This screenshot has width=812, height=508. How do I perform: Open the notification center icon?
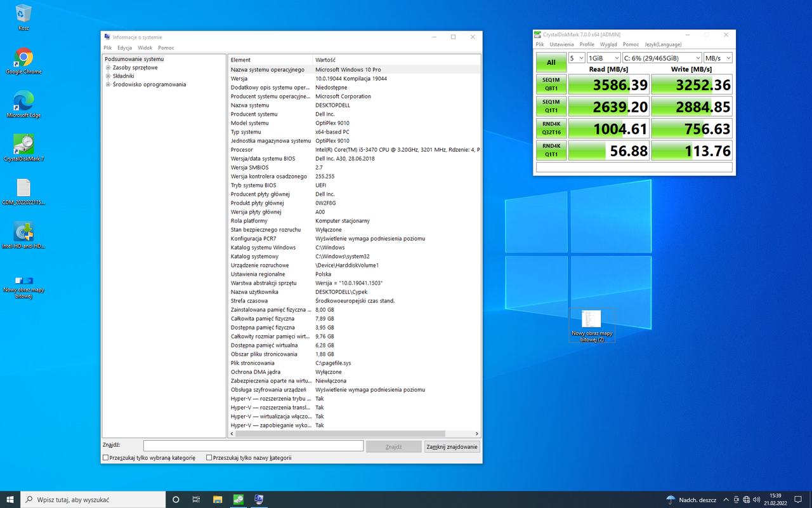(798, 500)
